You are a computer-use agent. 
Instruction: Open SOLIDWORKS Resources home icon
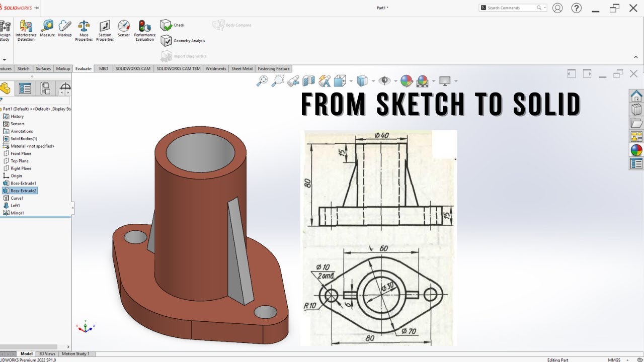pos(636,96)
